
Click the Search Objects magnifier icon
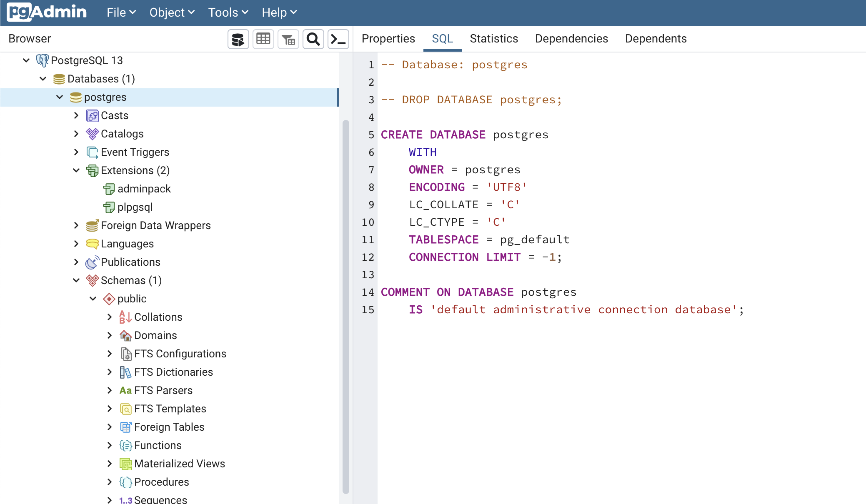(313, 39)
